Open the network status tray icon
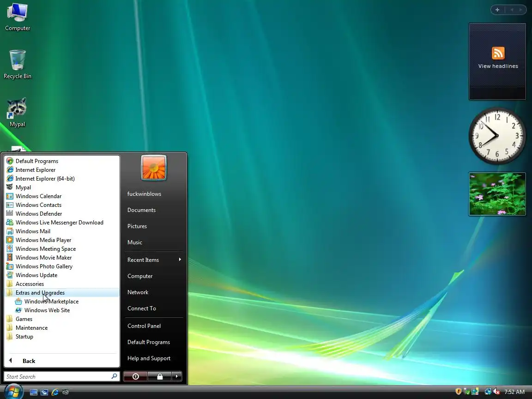532x399 pixels. (488, 392)
